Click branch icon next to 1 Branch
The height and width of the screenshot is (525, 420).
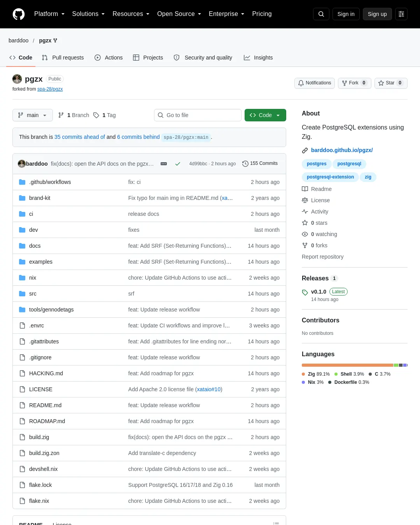(61, 115)
